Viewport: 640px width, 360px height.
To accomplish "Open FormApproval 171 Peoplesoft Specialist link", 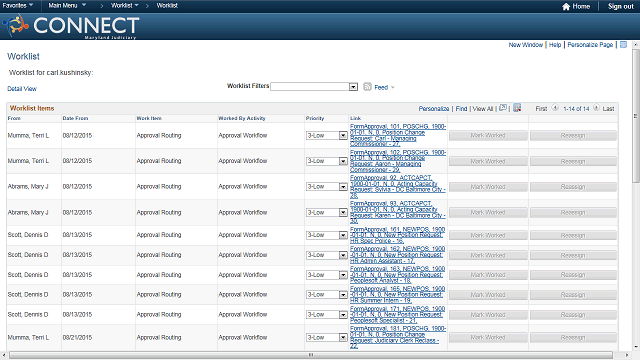I will pyautogui.click(x=398, y=314).
